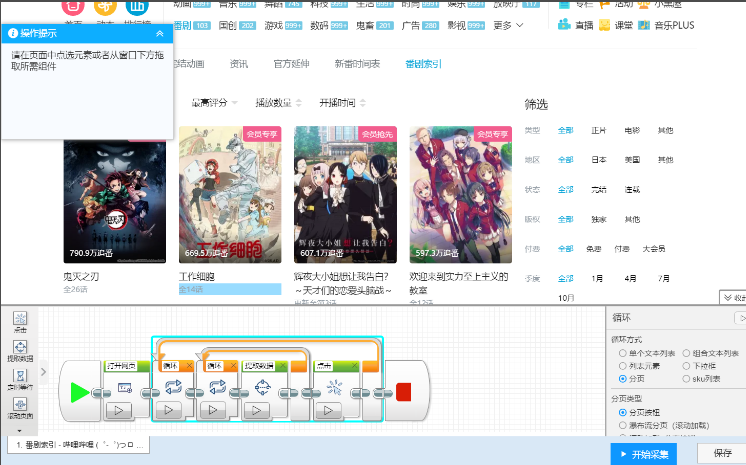Sort by 最高评分 dropdown arrow
Viewport: 746px width, 465px height.
[x=235, y=103]
